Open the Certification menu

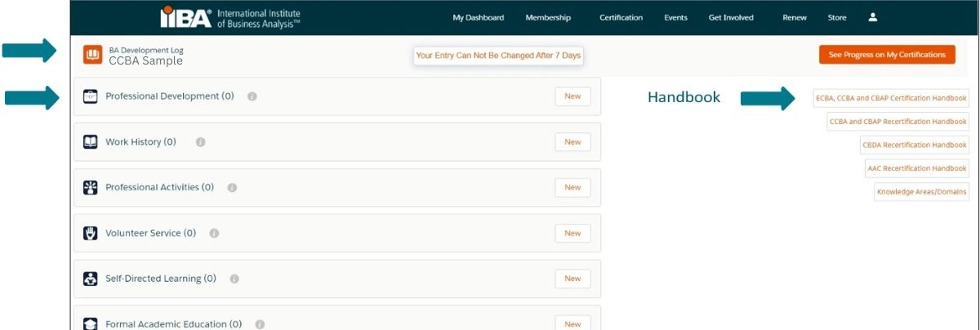[621, 18]
